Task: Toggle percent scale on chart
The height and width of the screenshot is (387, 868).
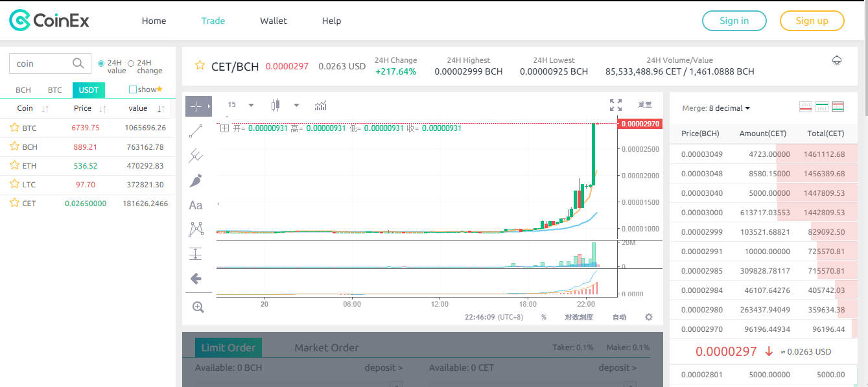Action: point(544,317)
